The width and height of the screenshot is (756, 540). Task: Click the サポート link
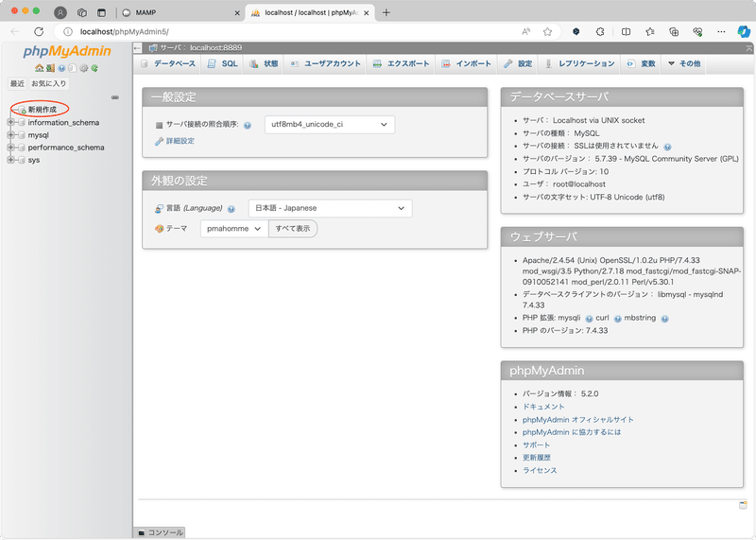[x=536, y=444]
